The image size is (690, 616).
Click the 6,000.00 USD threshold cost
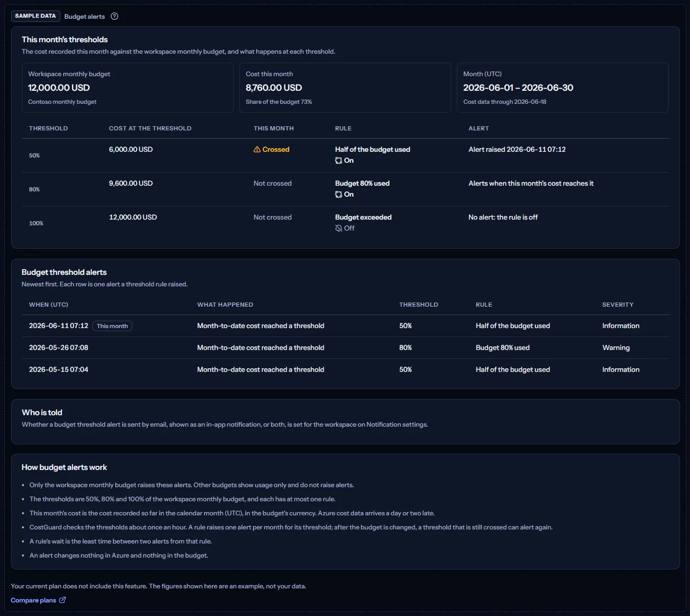pos(131,150)
